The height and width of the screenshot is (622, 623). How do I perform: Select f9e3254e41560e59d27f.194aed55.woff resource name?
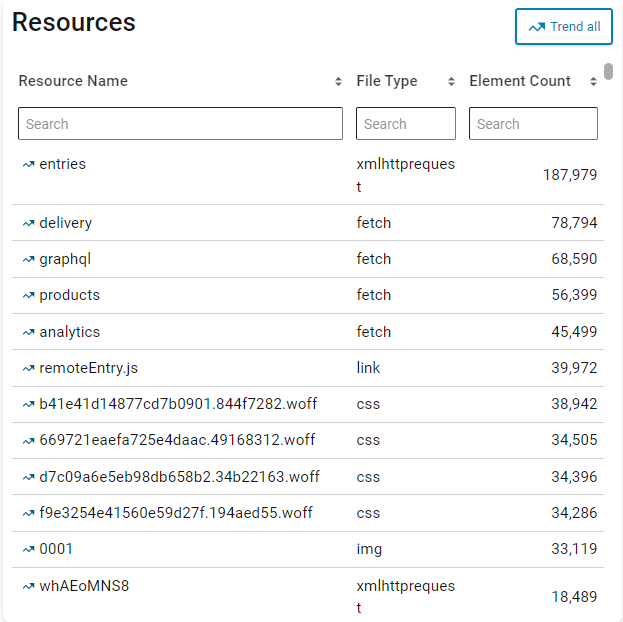coord(176,513)
